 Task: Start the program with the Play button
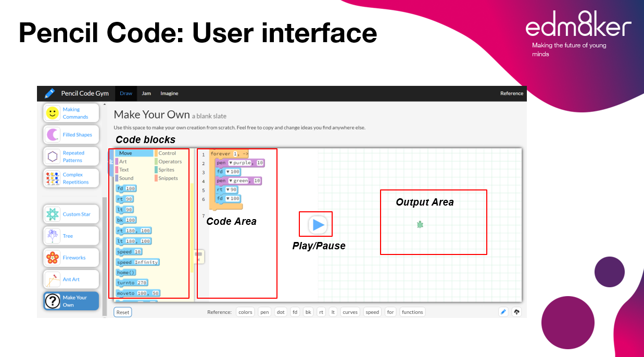pyautogui.click(x=318, y=225)
